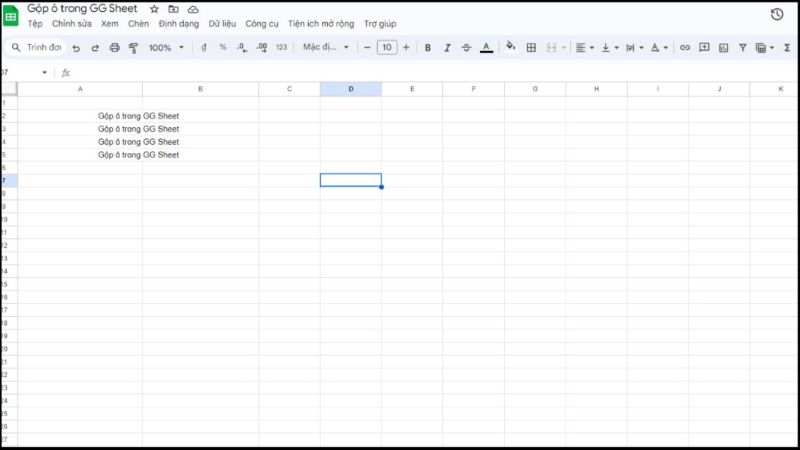This screenshot has height=450, width=800.
Task: Insert a link
Action: tap(685, 47)
